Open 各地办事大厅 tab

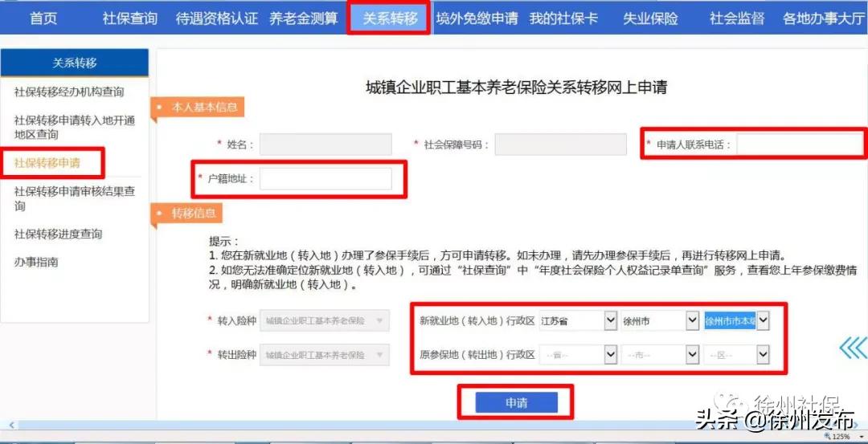point(824,18)
